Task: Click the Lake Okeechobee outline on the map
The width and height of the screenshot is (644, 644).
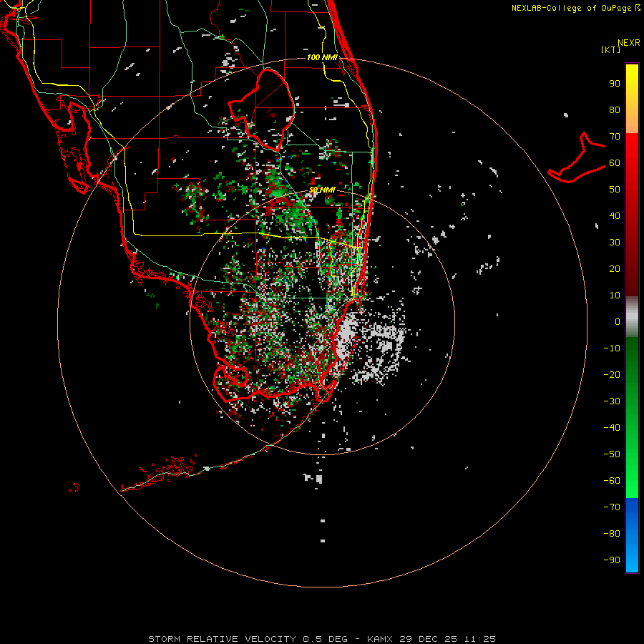Action: 263,110
